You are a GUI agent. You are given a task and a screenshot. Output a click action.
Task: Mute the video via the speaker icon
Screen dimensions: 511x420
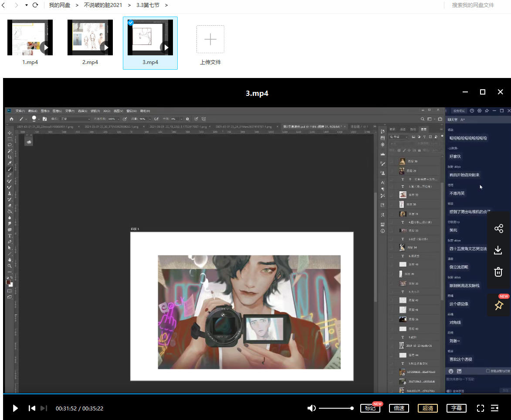[311, 408]
